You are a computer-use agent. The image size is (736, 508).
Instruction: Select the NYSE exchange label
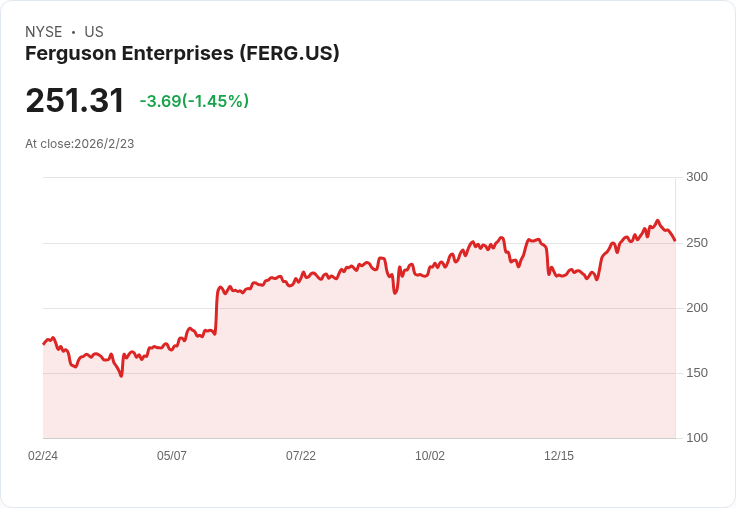44,32
